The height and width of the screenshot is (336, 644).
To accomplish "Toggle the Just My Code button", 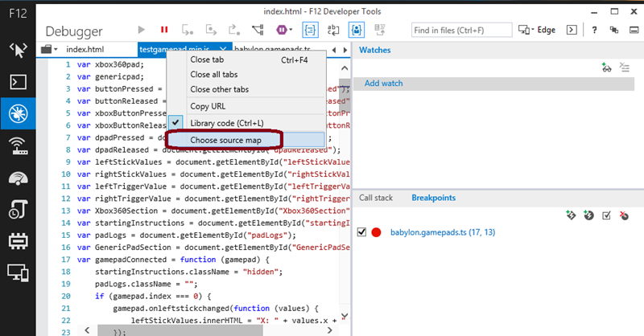I will 357,30.
